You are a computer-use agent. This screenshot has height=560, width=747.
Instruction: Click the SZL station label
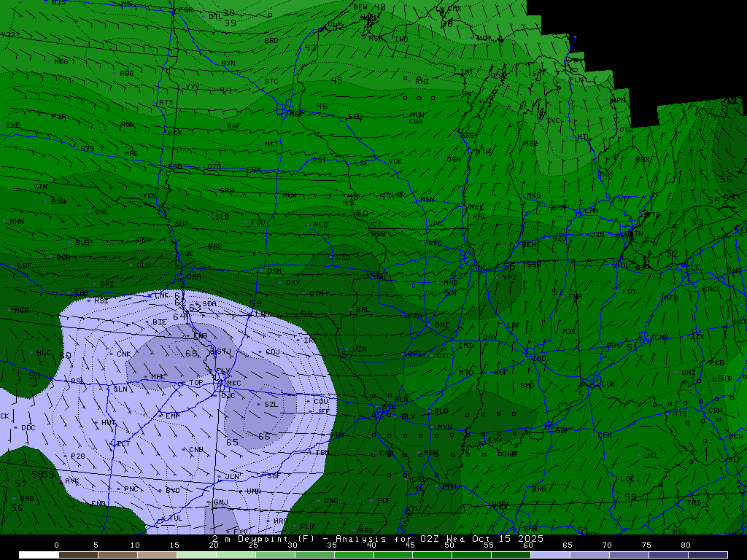pos(271,405)
